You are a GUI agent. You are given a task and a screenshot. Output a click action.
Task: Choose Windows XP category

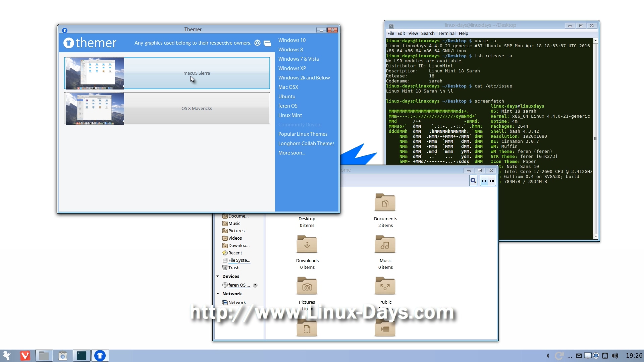(292, 68)
